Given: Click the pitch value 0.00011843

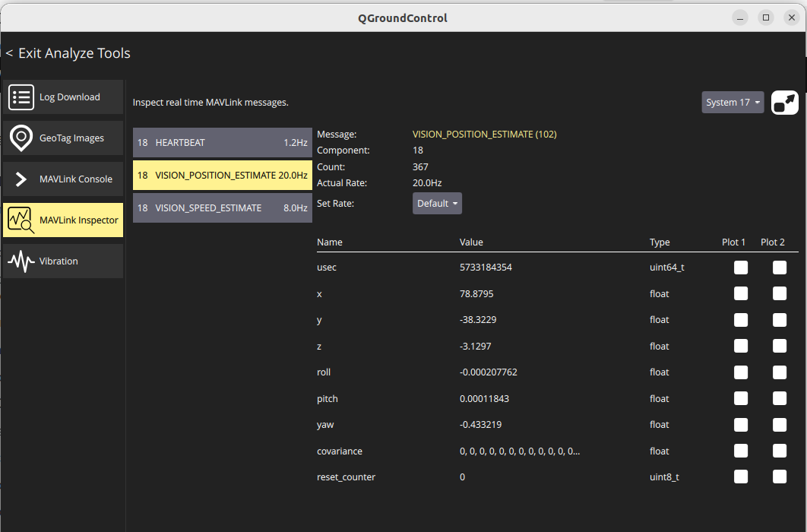Looking at the screenshot, I should (484, 399).
